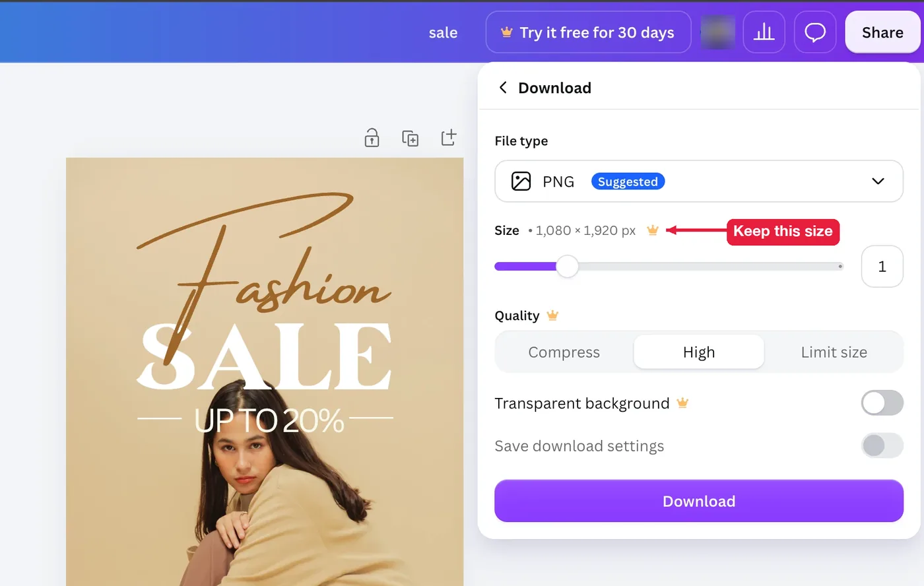The width and height of the screenshot is (924, 586).
Task: Open the Share menu
Action: 882,32
